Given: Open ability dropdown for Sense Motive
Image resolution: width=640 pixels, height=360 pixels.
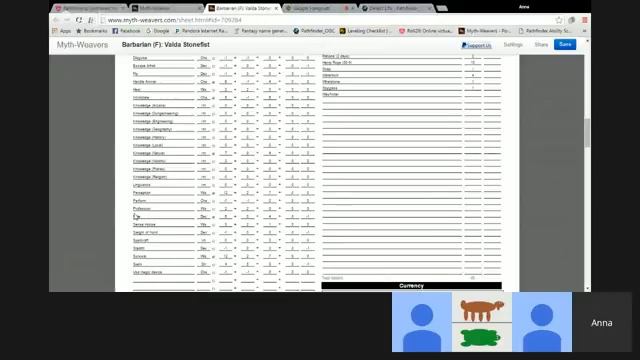Looking at the screenshot, I should tap(204, 224).
